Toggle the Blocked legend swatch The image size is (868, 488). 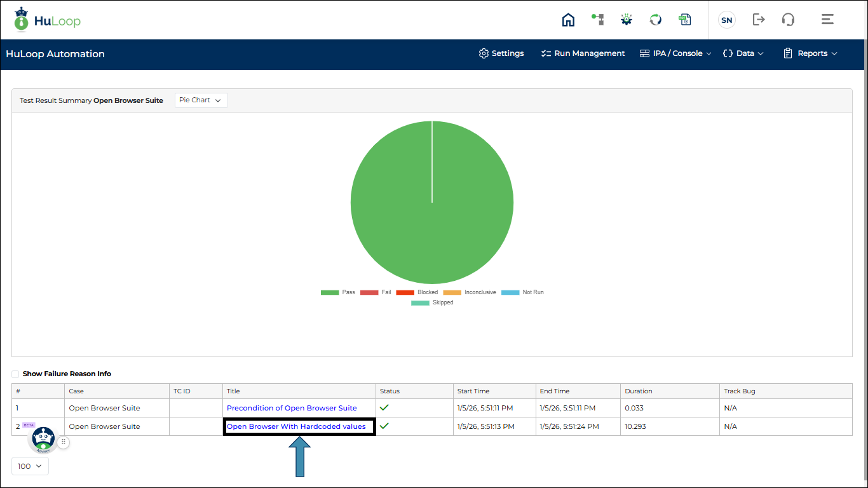[405, 292]
